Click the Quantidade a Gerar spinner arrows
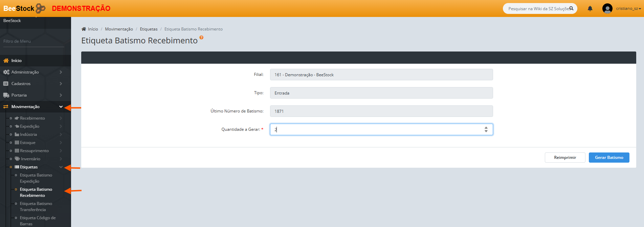The image size is (644, 227). (x=486, y=129)
